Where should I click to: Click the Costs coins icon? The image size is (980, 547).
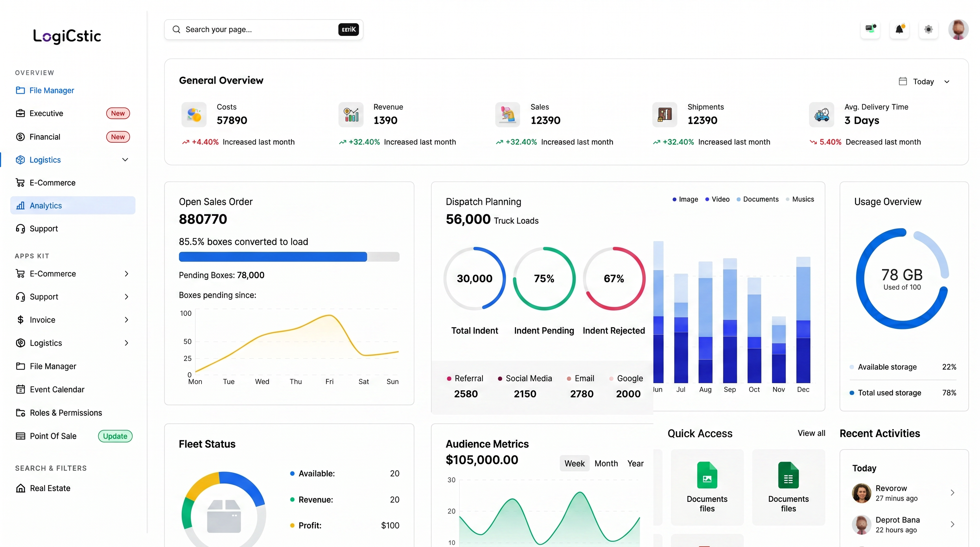point(194,114)
